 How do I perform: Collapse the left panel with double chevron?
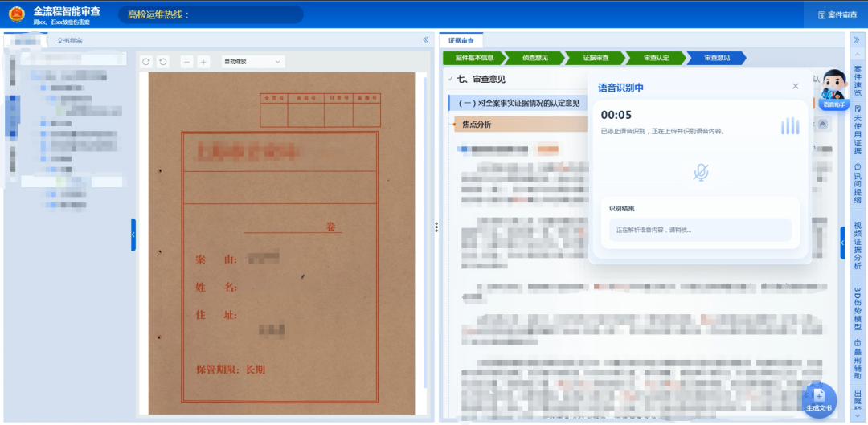[x=426, y=39]
